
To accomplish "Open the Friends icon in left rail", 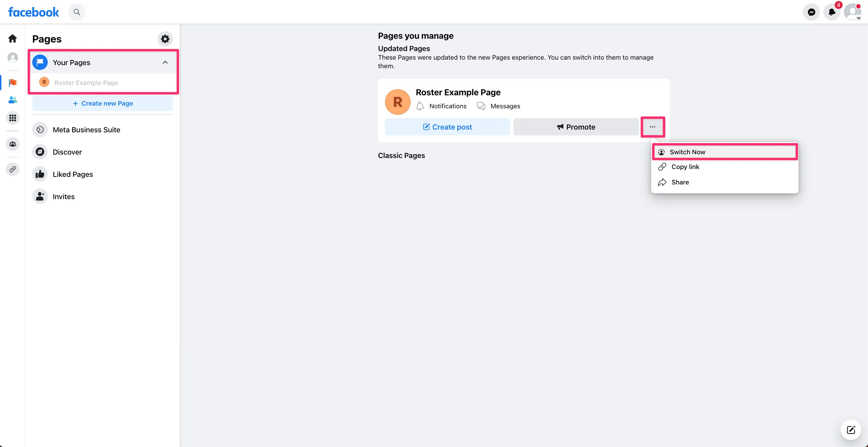I will [x=13, y=100].
